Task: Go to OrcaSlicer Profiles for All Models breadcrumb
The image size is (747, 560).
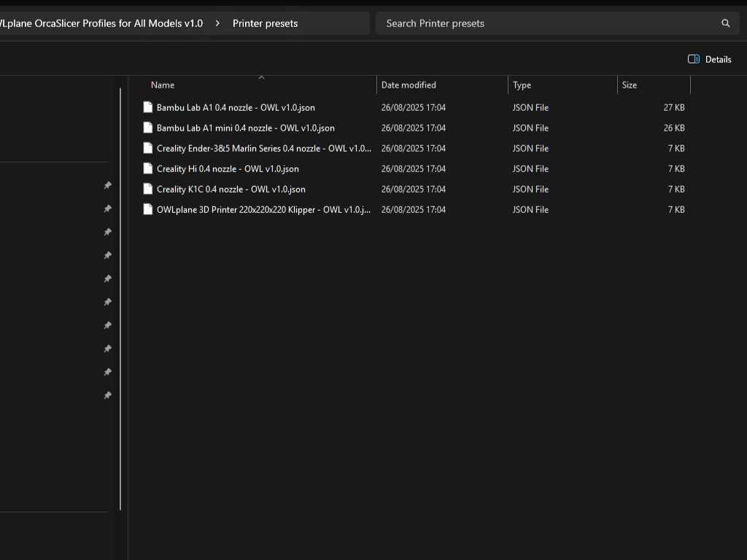Action: click(101, 23)
